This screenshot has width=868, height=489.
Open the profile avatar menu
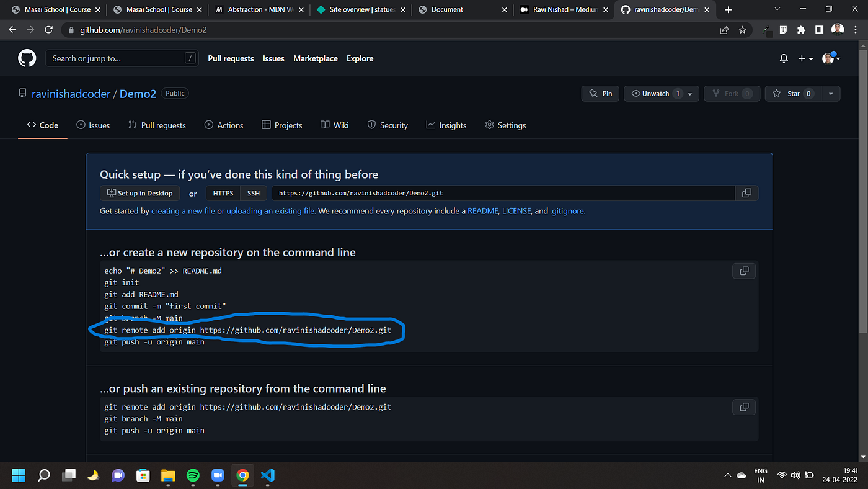coord(831,58)
